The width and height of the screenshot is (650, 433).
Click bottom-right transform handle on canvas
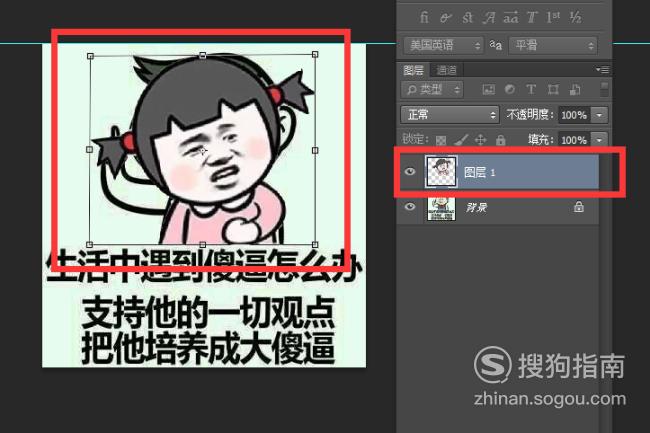[x=315, y=245]
